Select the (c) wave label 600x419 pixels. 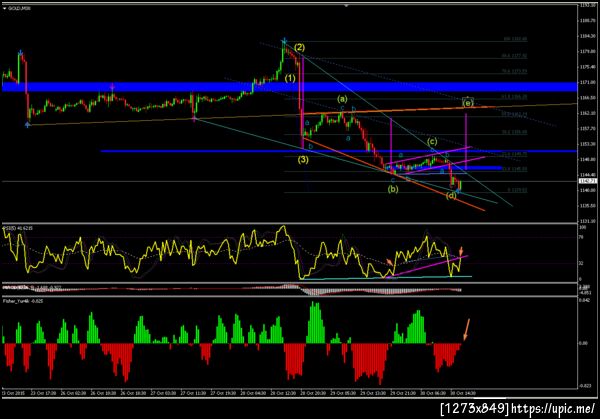pos(432,141)
